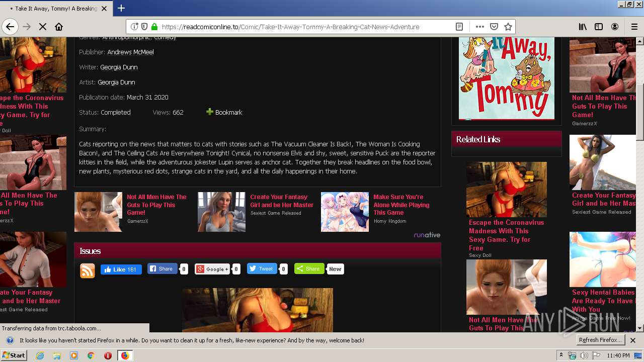Click Make Sure You're Alone ad link

coord(401,205)
